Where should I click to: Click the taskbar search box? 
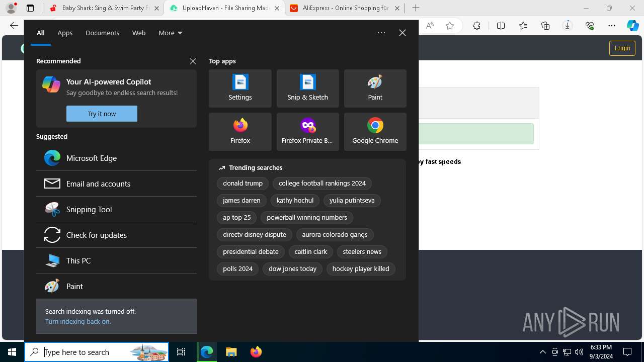97,352
